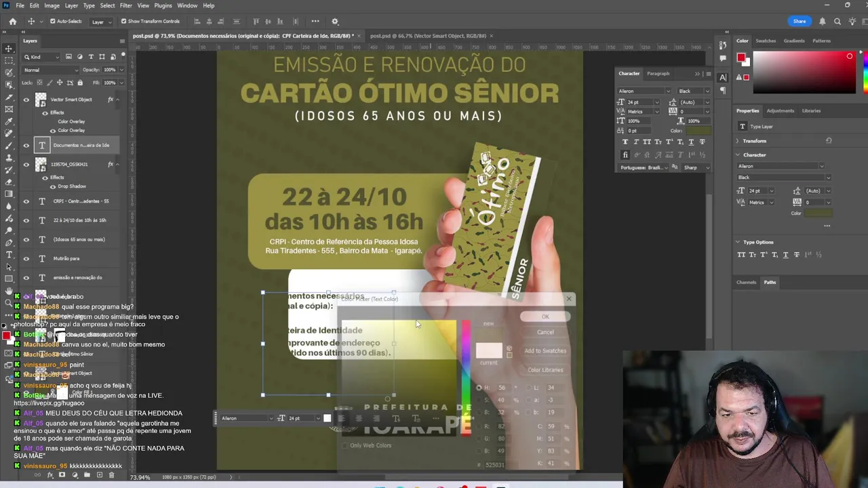Click foreground color swatch in Color panel
Viewport: 868px width, 488px height.
pyautogui.click(x=741, y=58)
